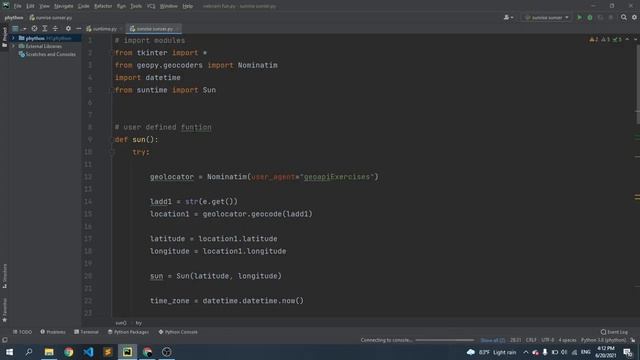The width and height of the screenshot is (640, 360).
Task: Open File Explorer from taskbar
Action: 49,352
